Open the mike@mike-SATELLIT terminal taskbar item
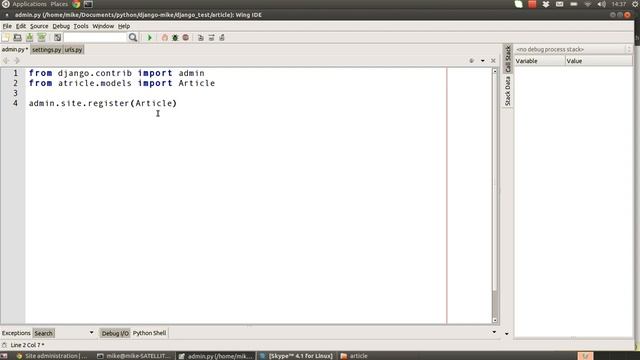Screen dimensions: 640x360 click(133, 356)
